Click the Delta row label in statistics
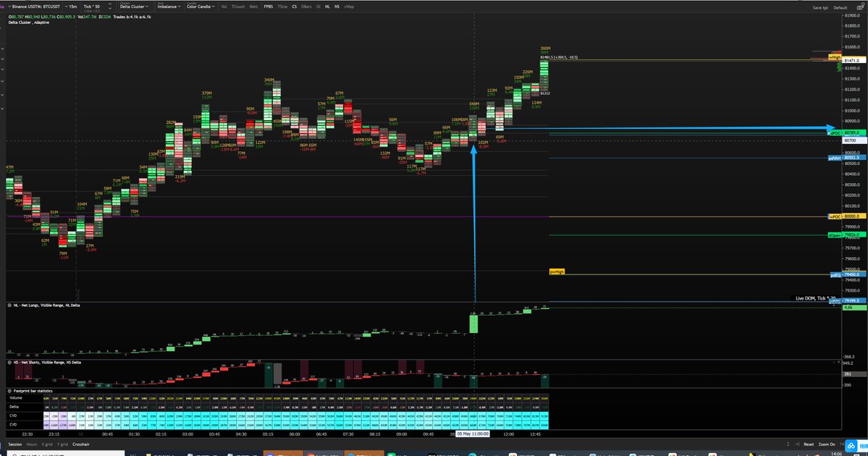 (x=14, y=407)
